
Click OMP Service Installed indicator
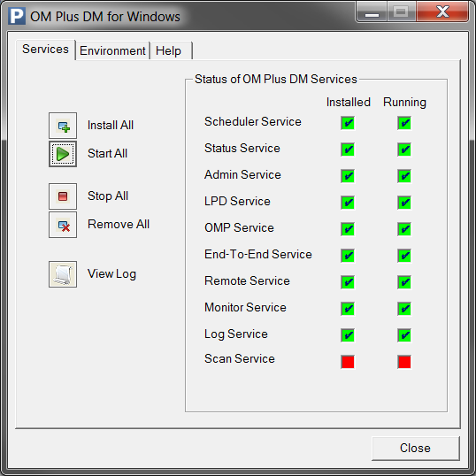coord(348,229)
